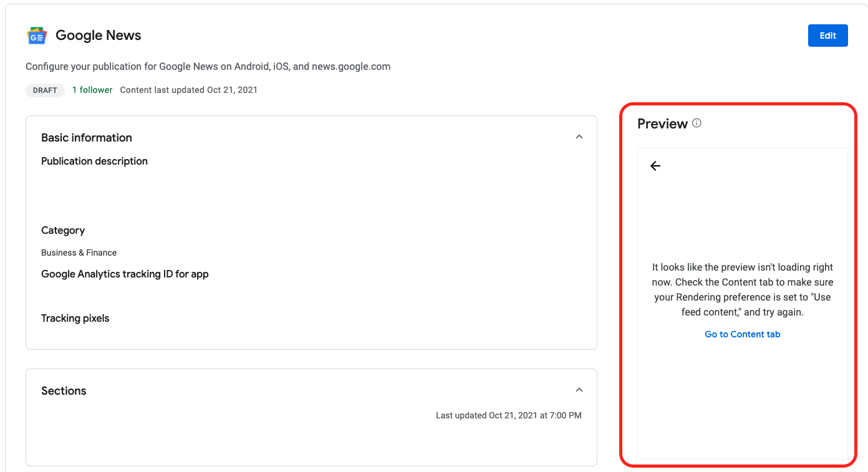Viewport: 868px width, 472px height.
Task: Click the Preview info icon
Action: (x=697, y=123)
